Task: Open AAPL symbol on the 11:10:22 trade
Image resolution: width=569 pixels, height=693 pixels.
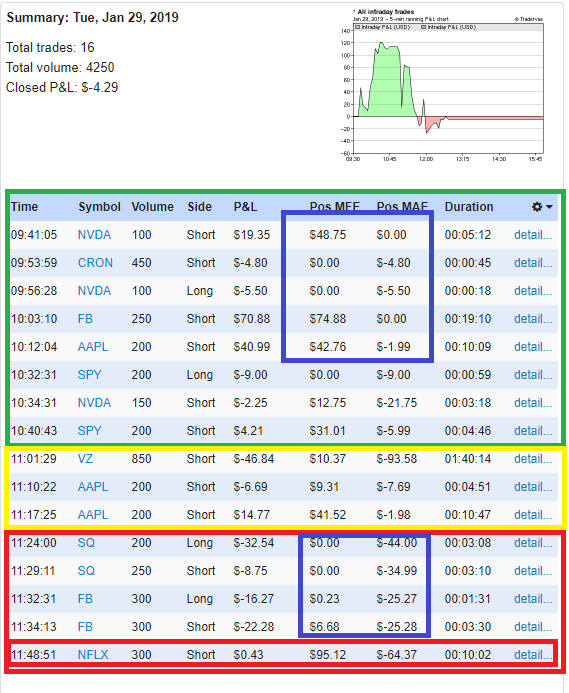Action: (93, 487)
